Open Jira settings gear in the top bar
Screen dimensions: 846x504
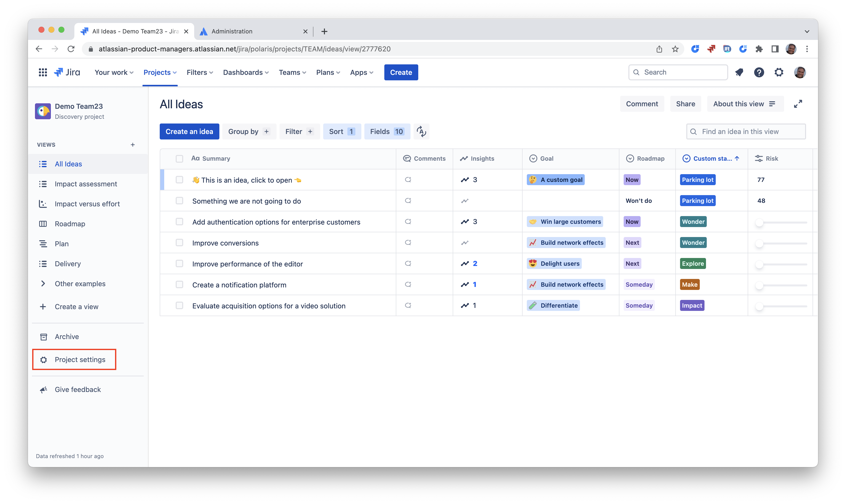(779, 72)
